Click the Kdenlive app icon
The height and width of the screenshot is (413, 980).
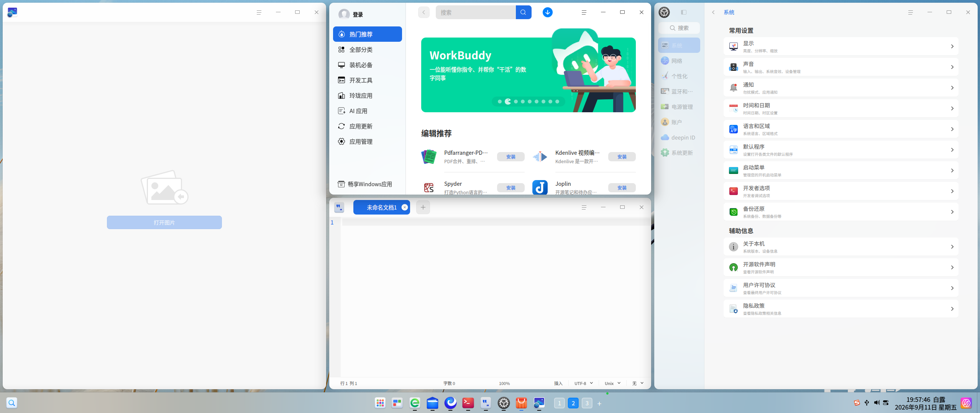coord(540,157)
